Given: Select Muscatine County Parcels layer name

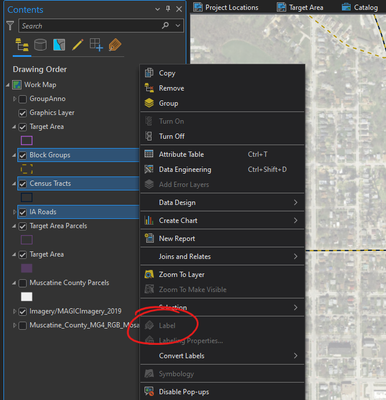Looking at the screenshot, I should (69, 283).
